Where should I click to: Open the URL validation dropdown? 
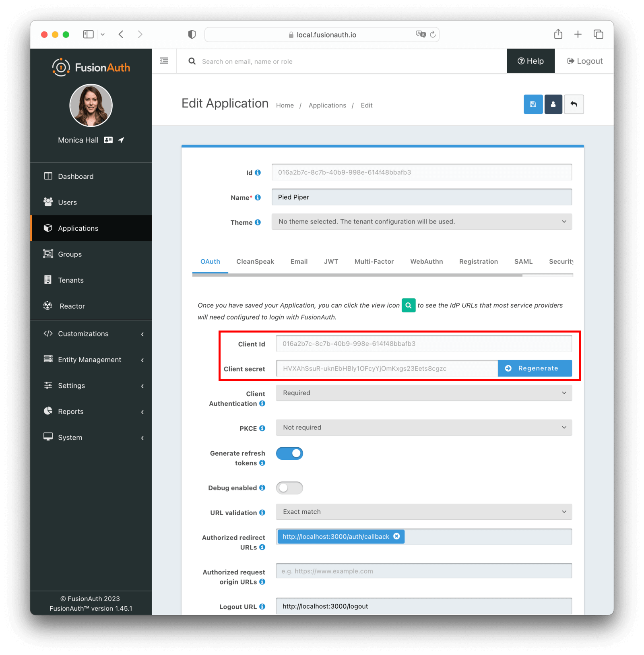tap(424, 512)
